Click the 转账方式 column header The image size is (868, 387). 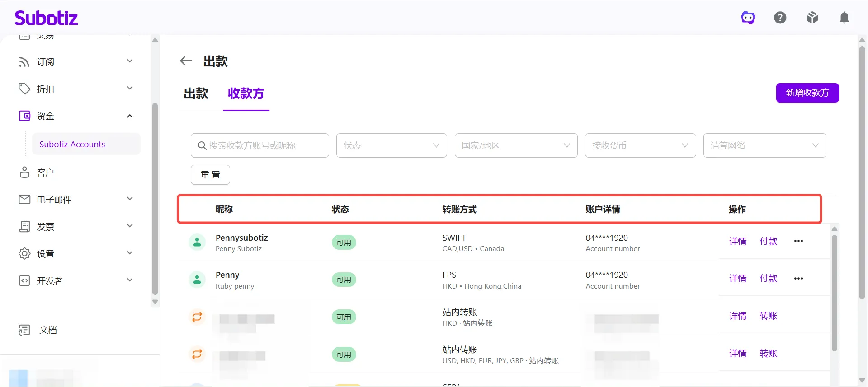coord(459,209)
